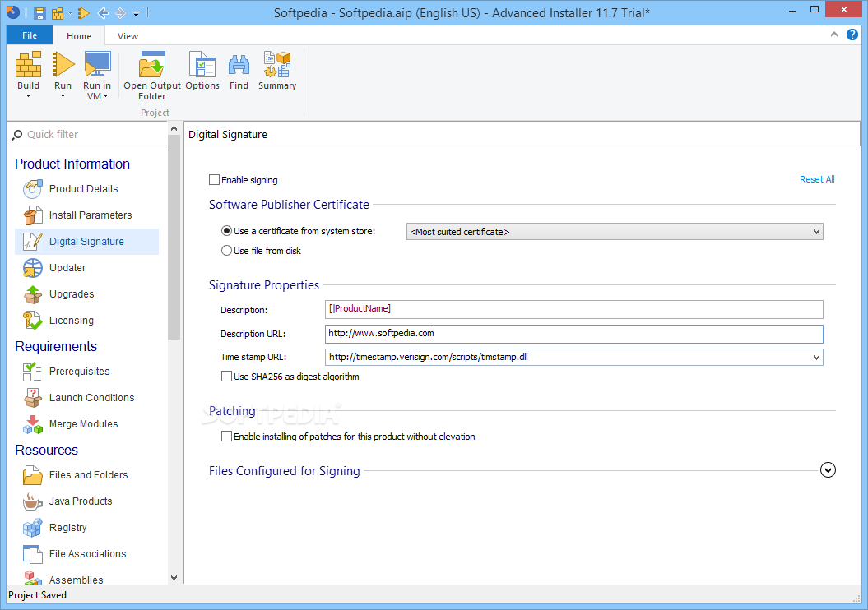The width and height of the screenshot is (868, 610).
Task: Click the Reset All link
Action: (x=817, y=179)
